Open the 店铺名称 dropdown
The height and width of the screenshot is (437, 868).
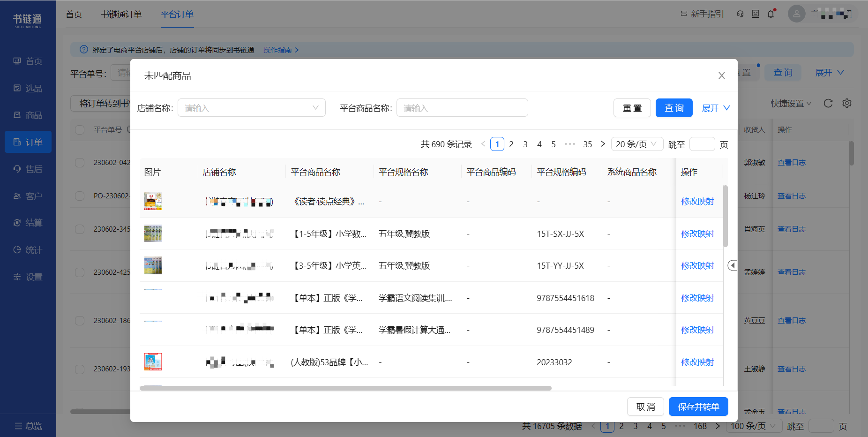click(x=252, y=108)
